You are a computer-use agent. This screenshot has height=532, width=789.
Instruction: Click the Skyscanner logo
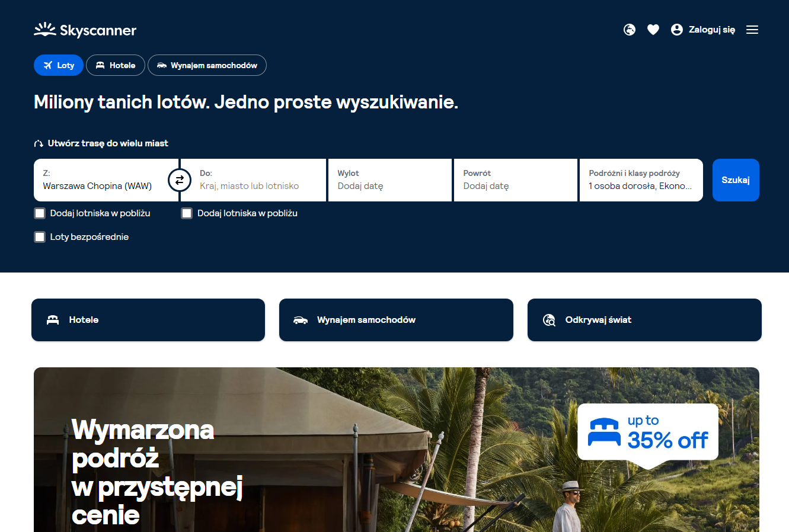tap(85, 30)
